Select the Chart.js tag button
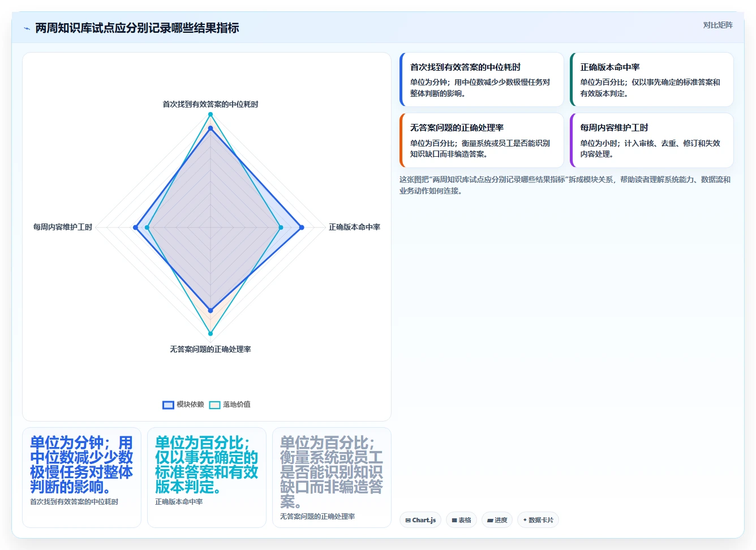This screenshot has width=756, height=550. [x=420, y=520]
